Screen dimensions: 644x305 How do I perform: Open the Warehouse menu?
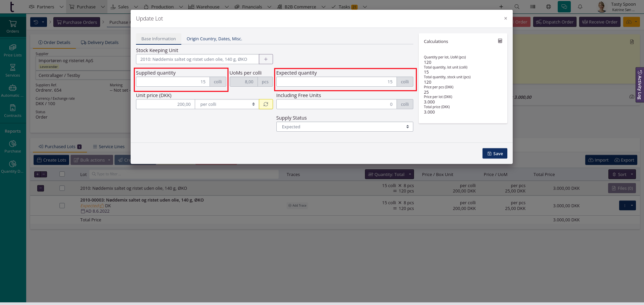[208, 7]
